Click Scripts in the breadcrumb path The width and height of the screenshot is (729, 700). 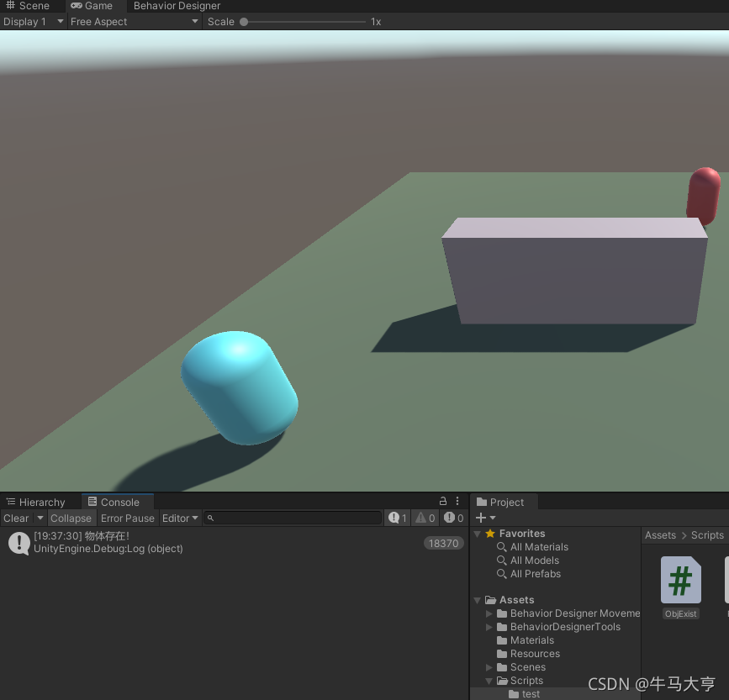pyautogui.click(x=707, y=535)
